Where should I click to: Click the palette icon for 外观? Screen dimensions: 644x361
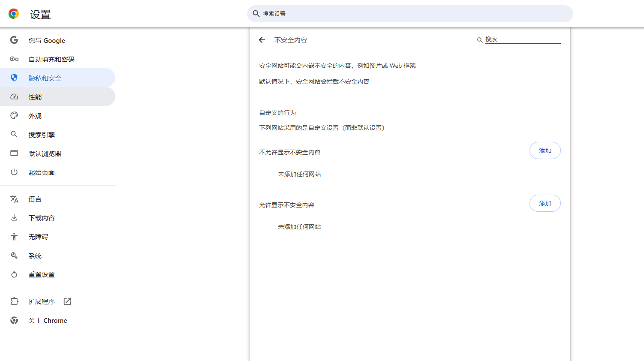click(14, 116)
